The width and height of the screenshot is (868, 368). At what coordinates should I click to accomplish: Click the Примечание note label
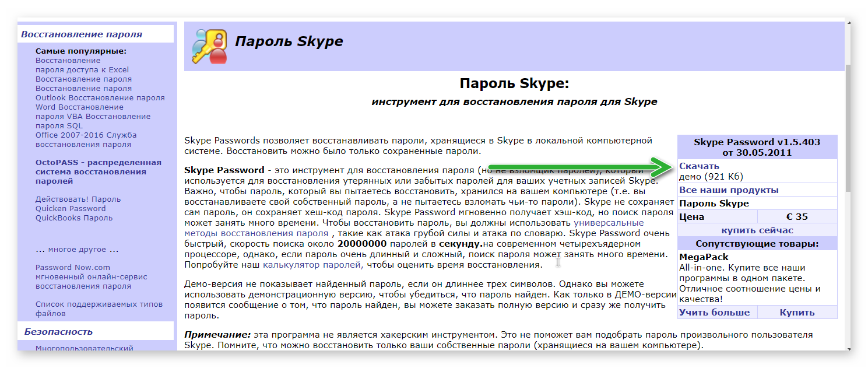tap(217, 335)
